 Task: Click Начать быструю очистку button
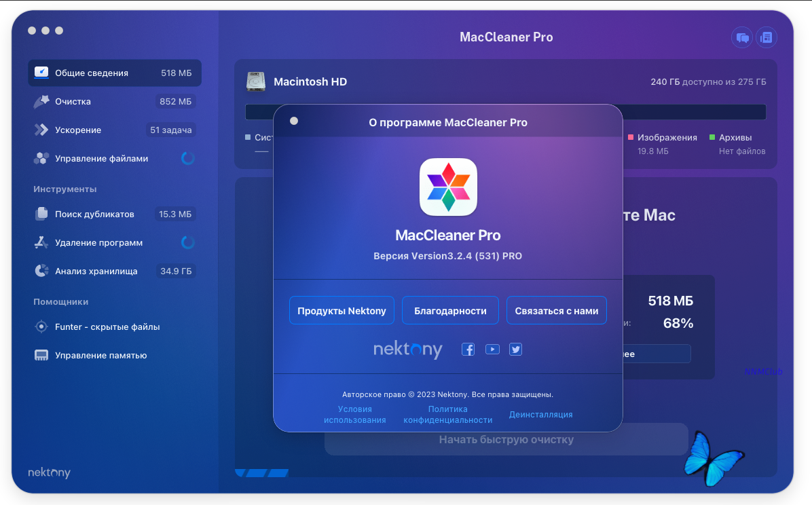pos(506,440)
